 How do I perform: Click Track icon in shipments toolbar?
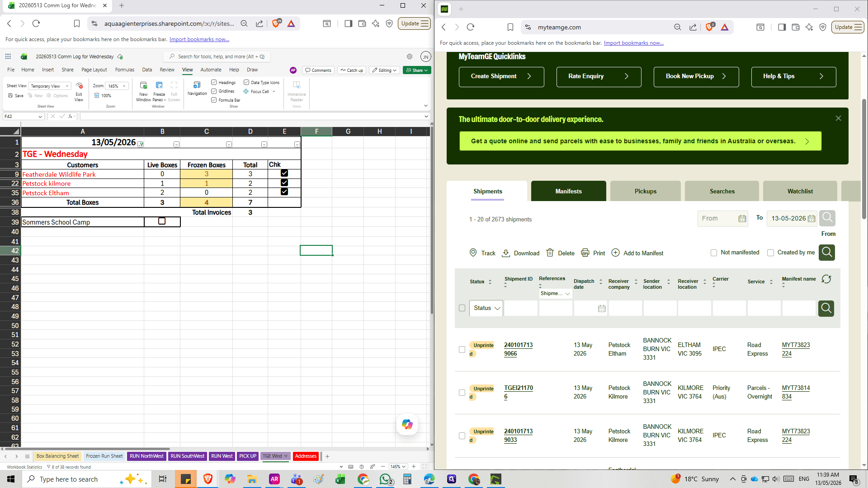(473, 253)
